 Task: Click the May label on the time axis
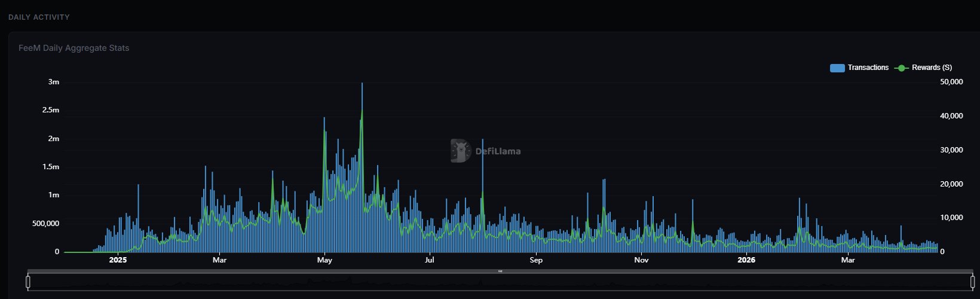pos(324,260)
